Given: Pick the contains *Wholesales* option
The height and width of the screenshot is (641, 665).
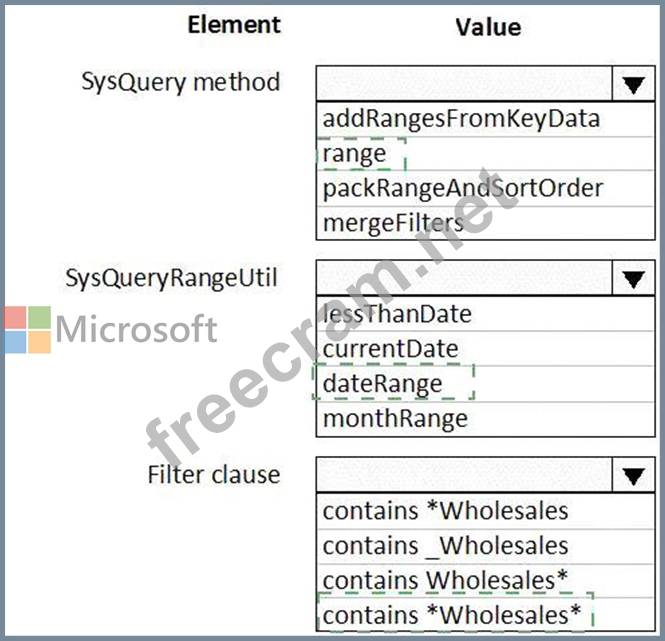Looking at the screenshot, I should 451,614.
